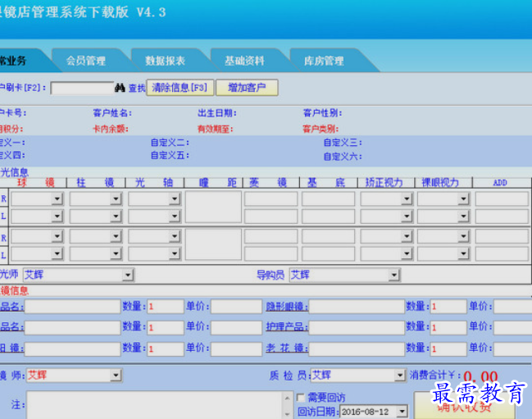This screenshot has width=532, height=419.
Task: Open first L row 矫正视力 dropdown
Action: point(407,216)
